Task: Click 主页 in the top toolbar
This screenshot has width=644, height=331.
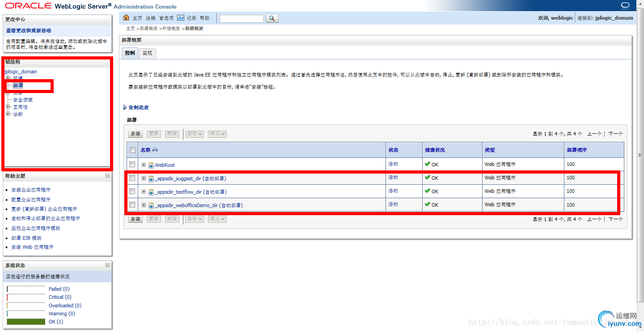Action: click(137, 18)
